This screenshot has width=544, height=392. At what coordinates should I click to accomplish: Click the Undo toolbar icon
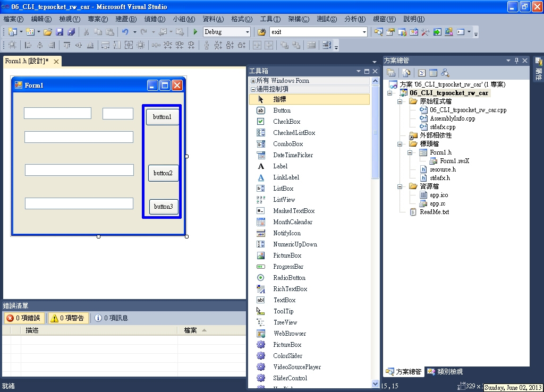tap(126, 32)
